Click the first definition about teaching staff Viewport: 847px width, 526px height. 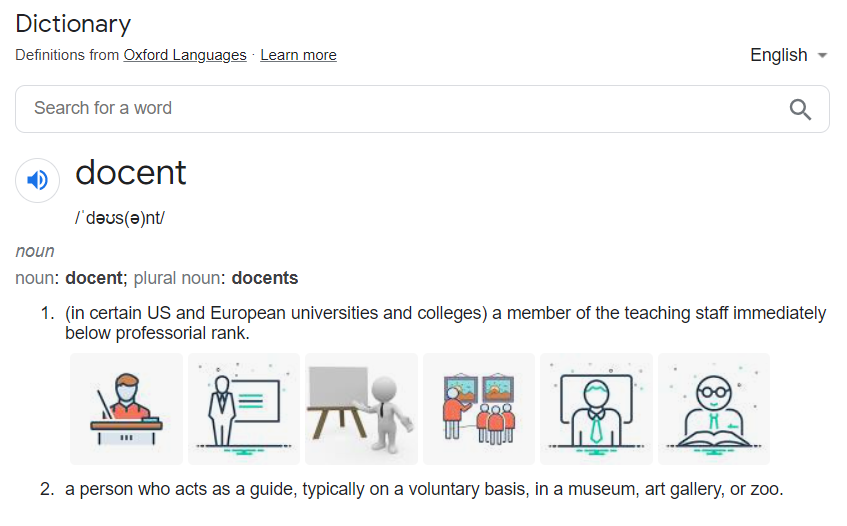[445, 323]
